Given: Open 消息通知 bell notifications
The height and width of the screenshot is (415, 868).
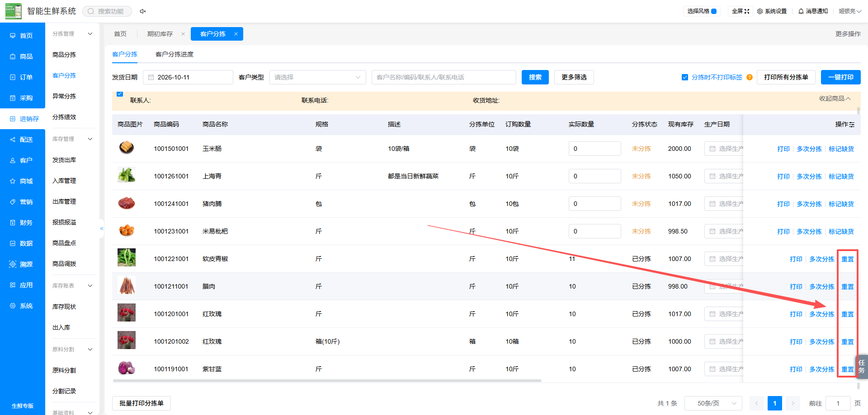Looking at the screenshot, I should (813, 11).
